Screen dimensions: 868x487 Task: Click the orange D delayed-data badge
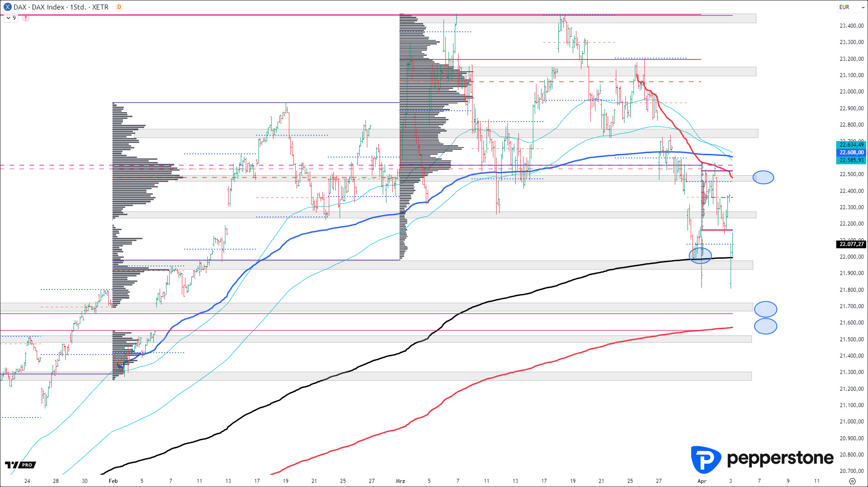119,7
